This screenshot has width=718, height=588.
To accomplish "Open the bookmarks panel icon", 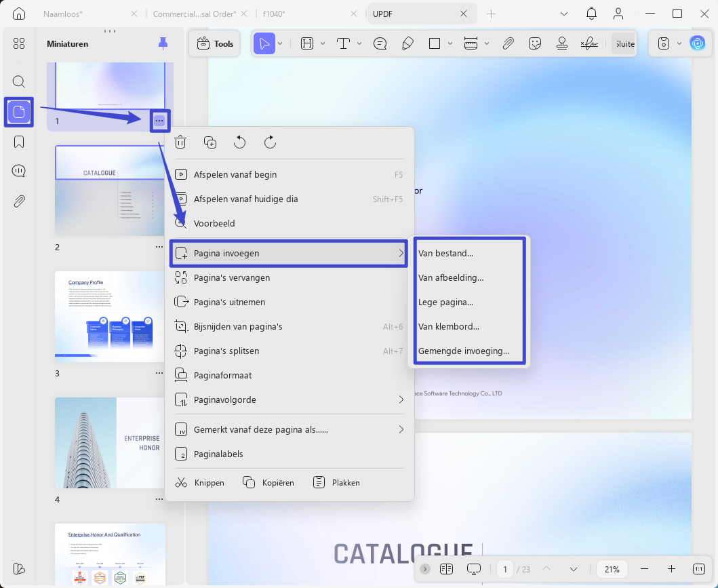I will pos(19,142).
